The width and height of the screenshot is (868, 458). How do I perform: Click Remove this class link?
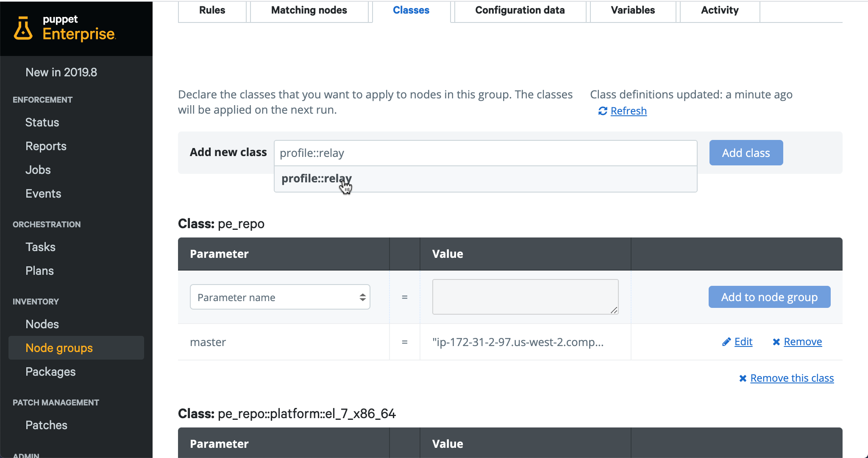[x=792, y=378]
